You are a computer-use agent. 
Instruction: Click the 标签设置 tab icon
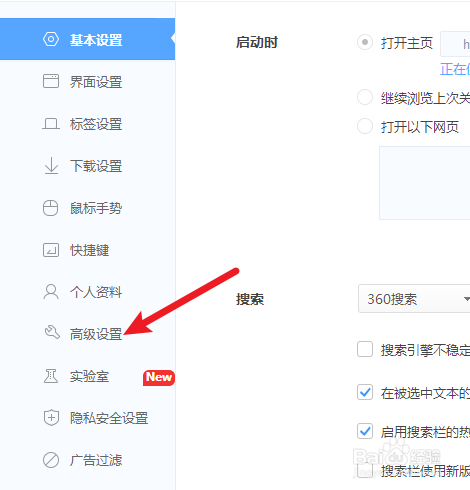[x=51, y=124]
